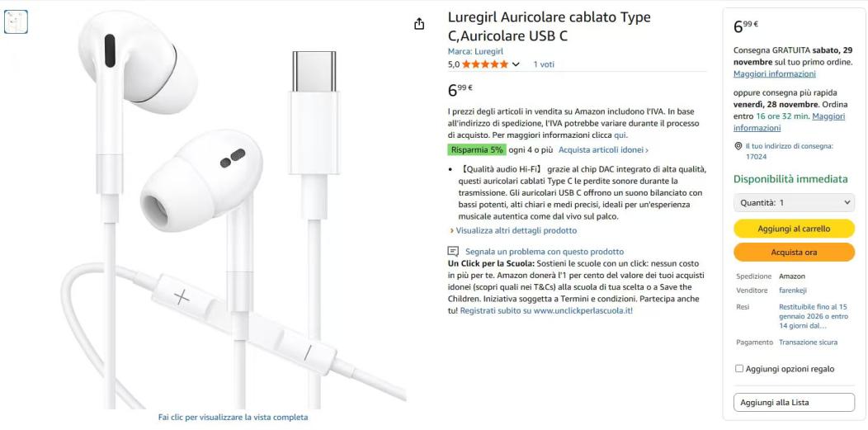Open the 1 voti reviews link

coord(544,64)
